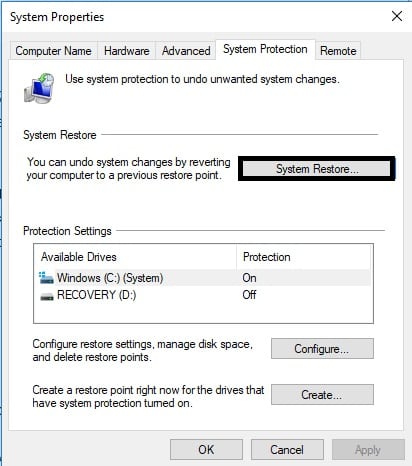Viewport: 412px width, 466px height.
Task: Close the System Properties dialog
Action: (397, 16)
